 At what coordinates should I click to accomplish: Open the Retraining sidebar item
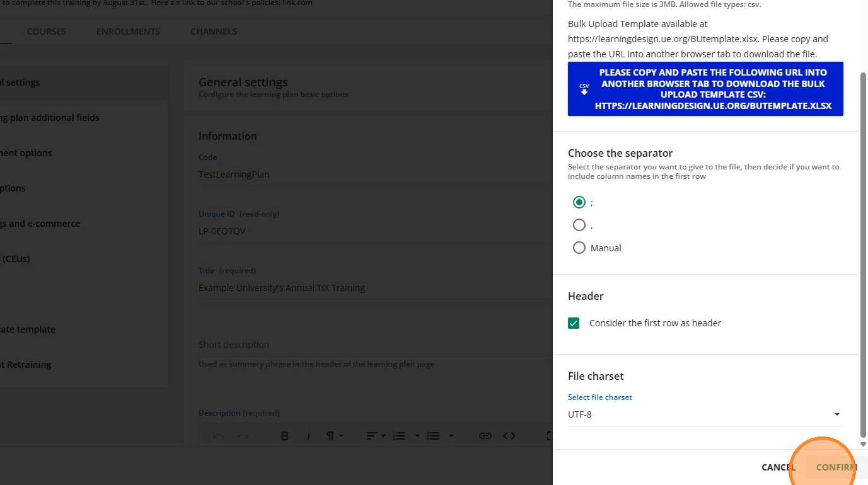[84, 365]
